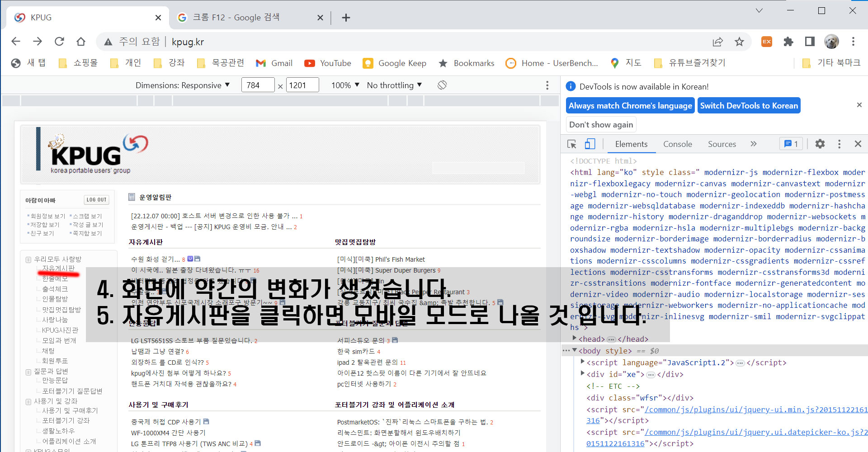Open the Google Keep bookmark
Image resolution: width=868 pixels, height=452 pixels.
coord(395,63)
